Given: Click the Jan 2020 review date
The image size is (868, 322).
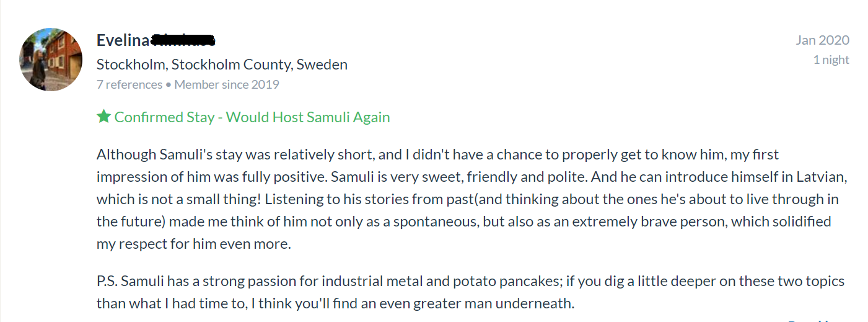Looking at the screenshot, I should pos(822,40).
